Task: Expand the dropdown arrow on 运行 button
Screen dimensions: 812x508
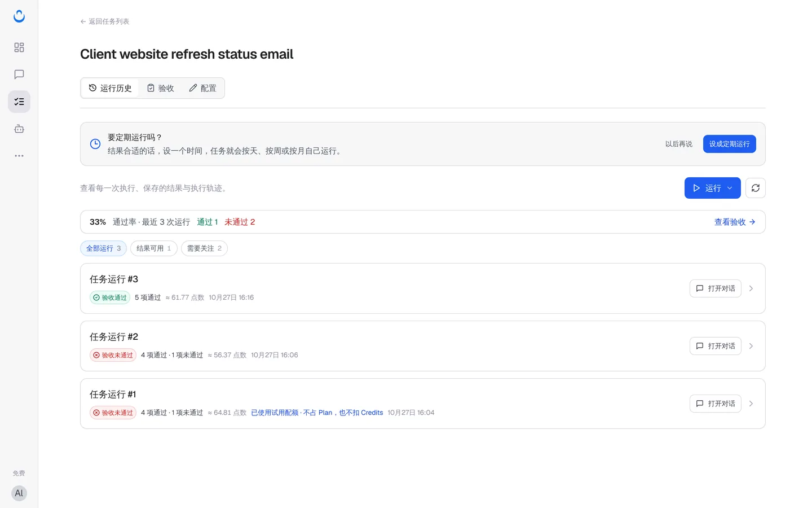Action: point(730,188)
